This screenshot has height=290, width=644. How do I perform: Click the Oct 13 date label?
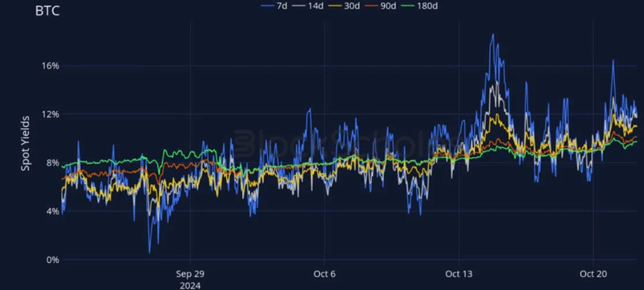(459, 274)
